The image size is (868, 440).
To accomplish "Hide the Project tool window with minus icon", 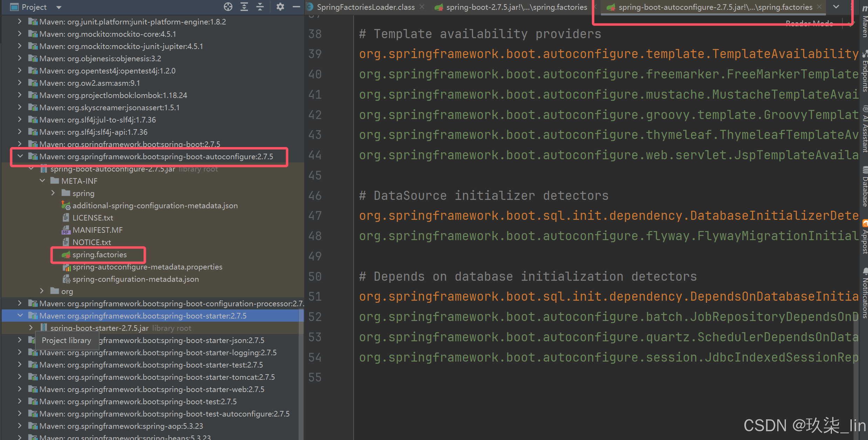I will (296, 7).
